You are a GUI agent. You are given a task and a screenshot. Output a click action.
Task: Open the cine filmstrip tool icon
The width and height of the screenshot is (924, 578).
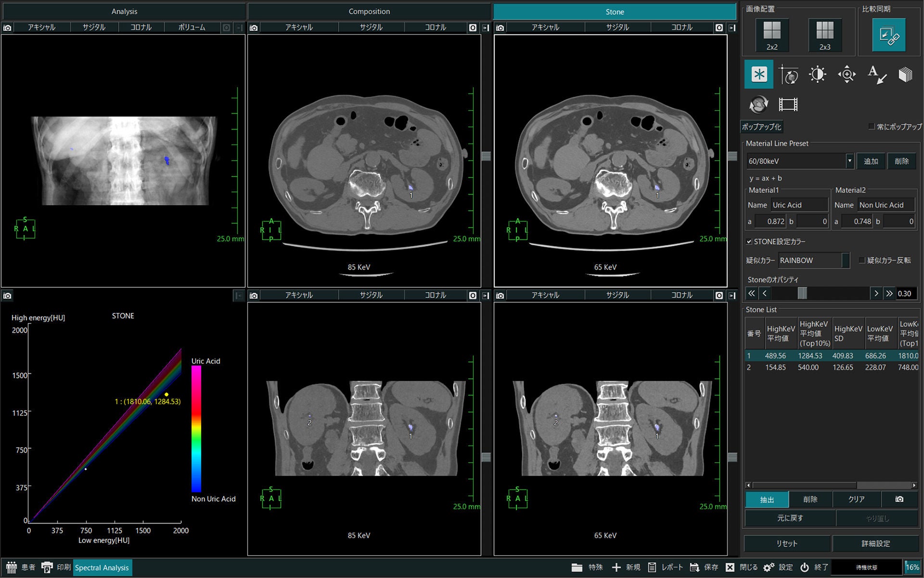[x=788, y=104]
